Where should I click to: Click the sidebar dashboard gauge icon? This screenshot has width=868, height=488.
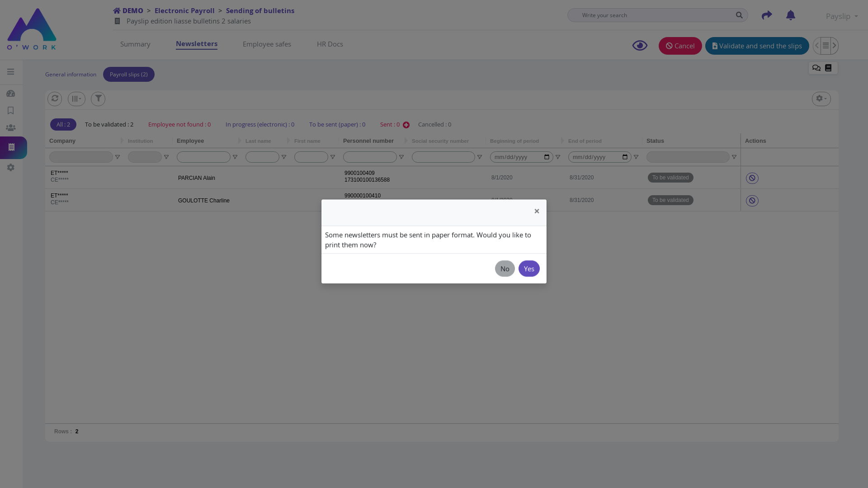[x=11, y=94]
